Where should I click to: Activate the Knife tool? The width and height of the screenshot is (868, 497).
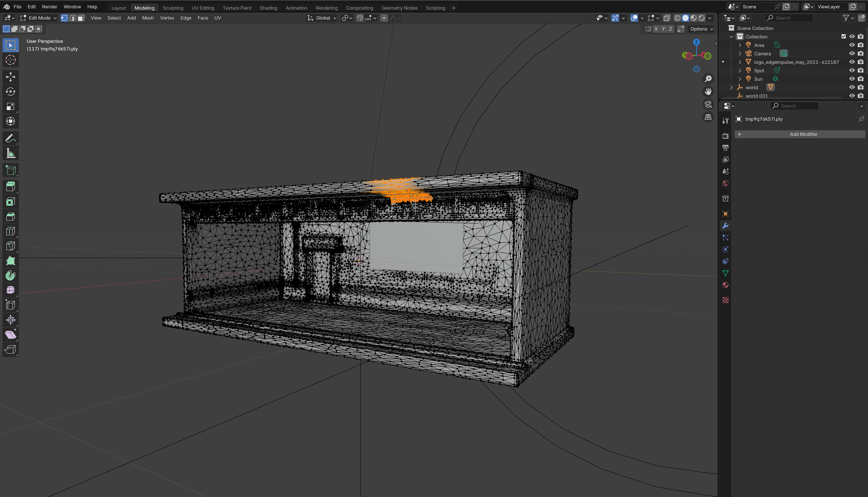(x=10, y=246)
